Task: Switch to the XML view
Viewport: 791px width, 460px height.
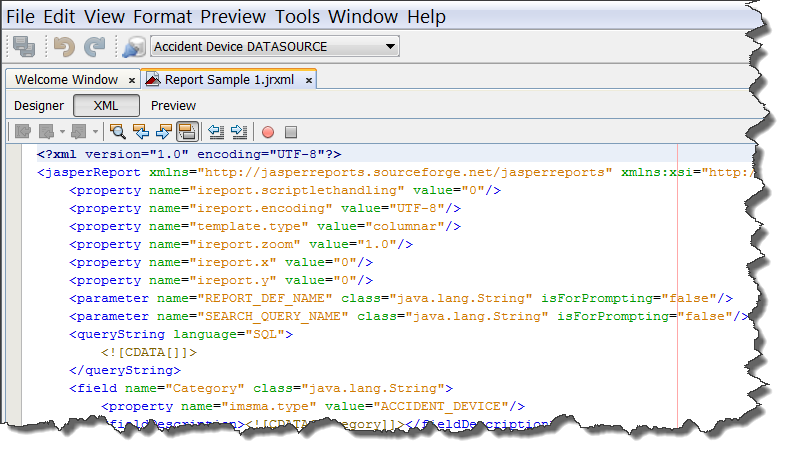Action: (106, 105)
